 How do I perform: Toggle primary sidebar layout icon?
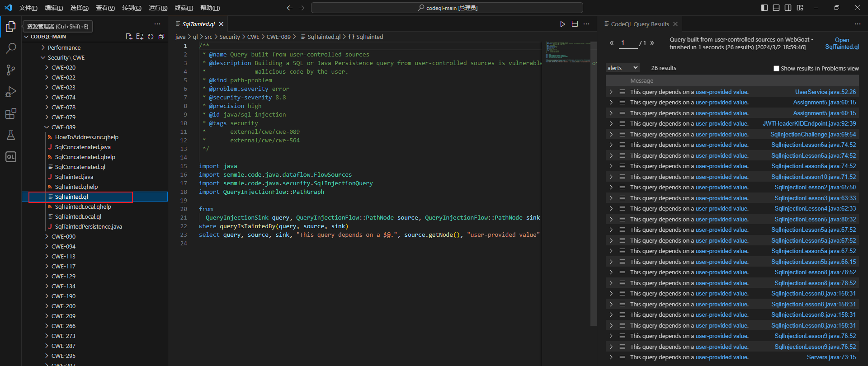(764, 8)
